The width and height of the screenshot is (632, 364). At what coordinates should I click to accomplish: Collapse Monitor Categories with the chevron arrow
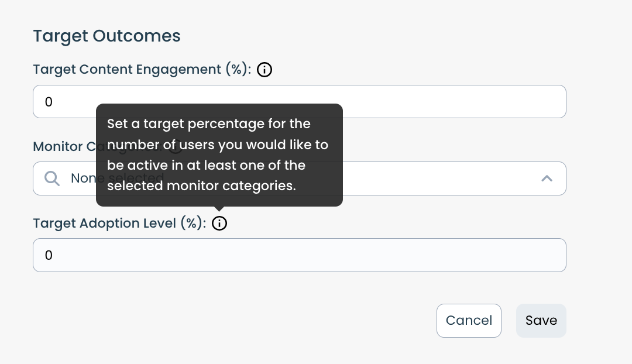point(547,178)
